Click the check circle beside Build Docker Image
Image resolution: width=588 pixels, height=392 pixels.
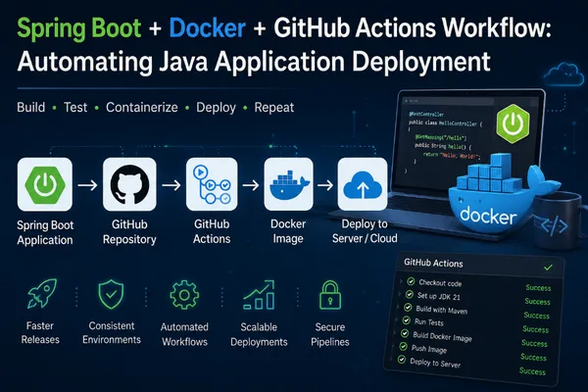click(x=405, y=333)
